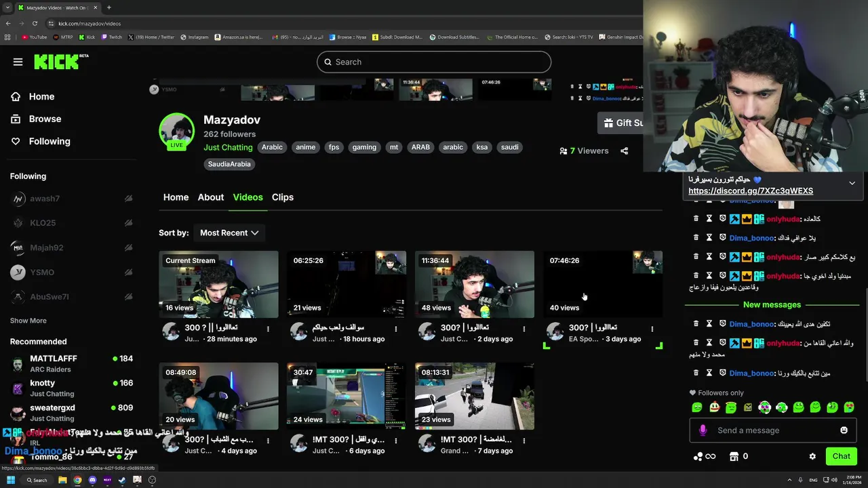Toggle notifications for YSMO
868x488 pixels.
[x=128, y=272]
